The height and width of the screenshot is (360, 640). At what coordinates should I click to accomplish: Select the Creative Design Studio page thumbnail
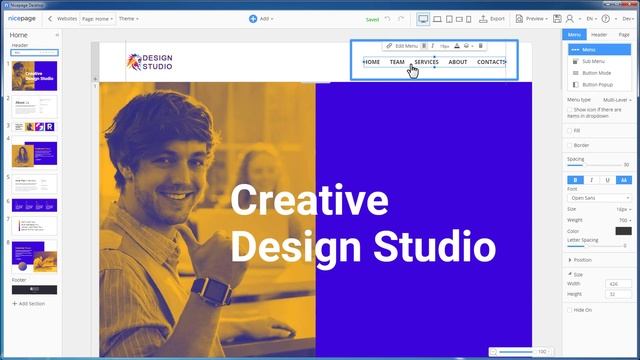34,76
